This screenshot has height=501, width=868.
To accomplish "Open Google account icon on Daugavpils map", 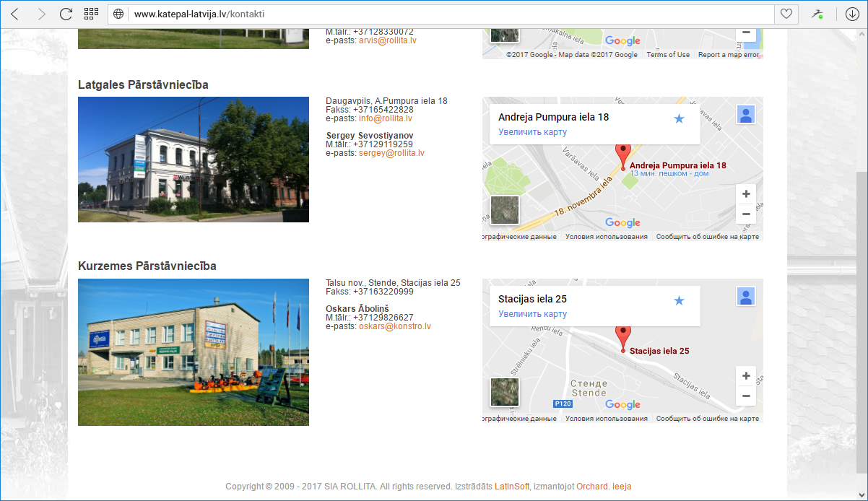I will 746,115.
